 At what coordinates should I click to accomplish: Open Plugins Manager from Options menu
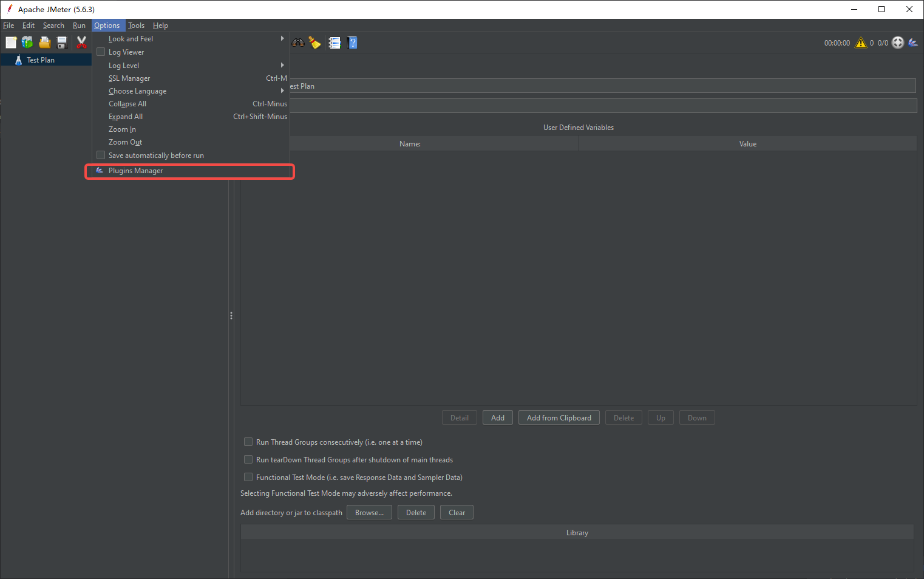191,171
